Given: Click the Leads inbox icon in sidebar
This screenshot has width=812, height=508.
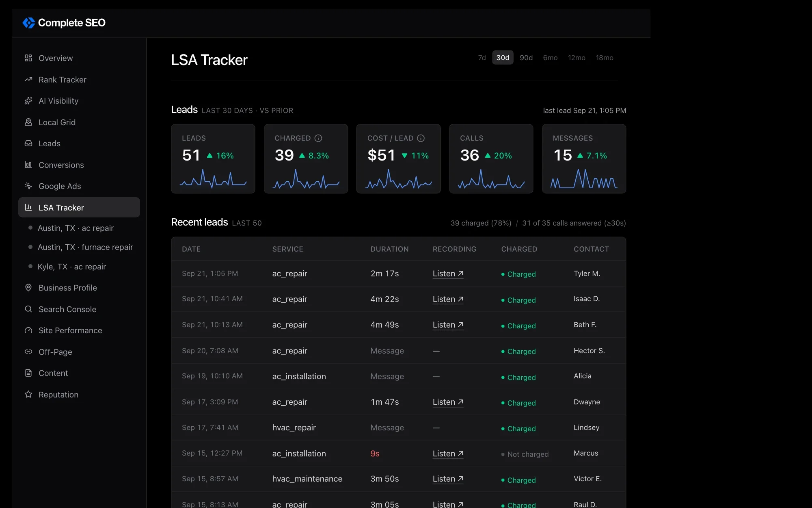Looking at the screenshot, I should [x=28, y=143].
